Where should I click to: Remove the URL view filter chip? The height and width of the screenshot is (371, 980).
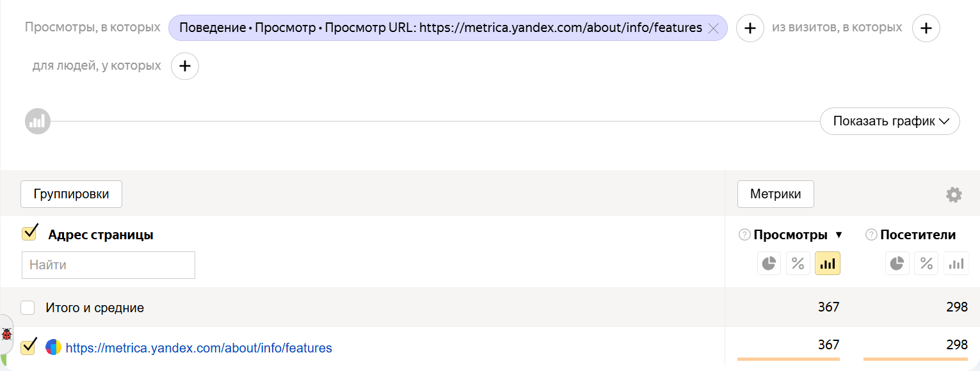tap(713, 28)
